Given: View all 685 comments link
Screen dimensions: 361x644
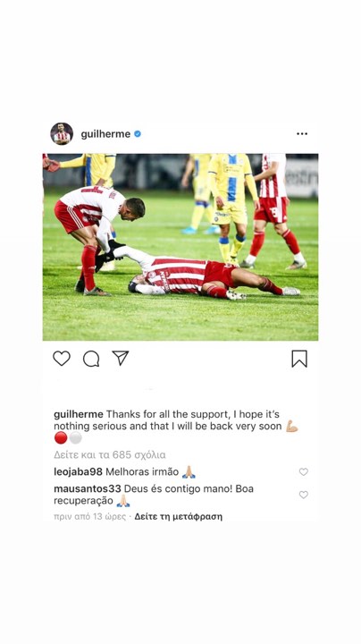Looking at the screenshot, I should click(x=110, y=454).
